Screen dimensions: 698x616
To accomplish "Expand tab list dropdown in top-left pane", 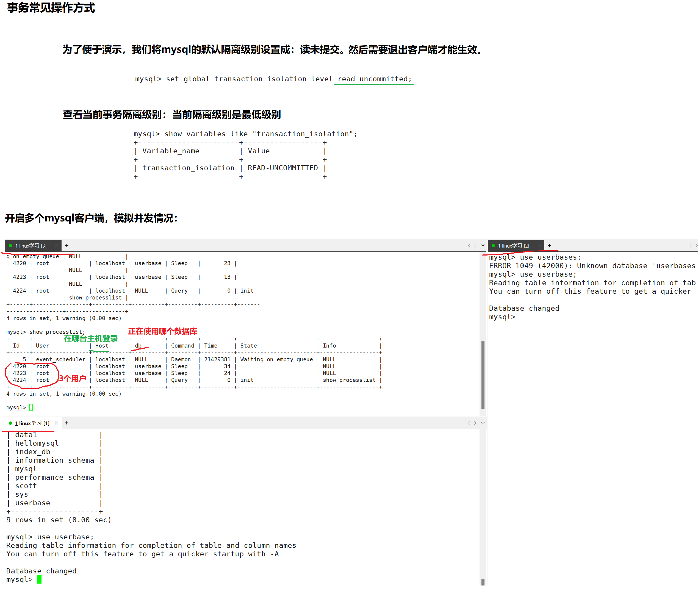I will [x=483, y=246].
